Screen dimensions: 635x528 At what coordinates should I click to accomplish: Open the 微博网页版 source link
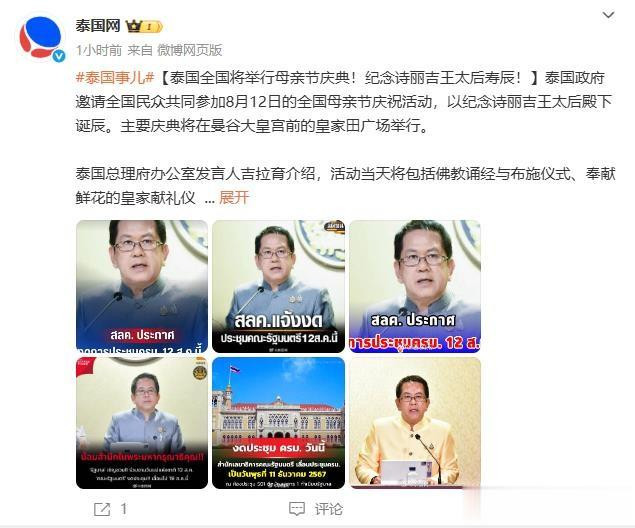(x=190, y=50)
